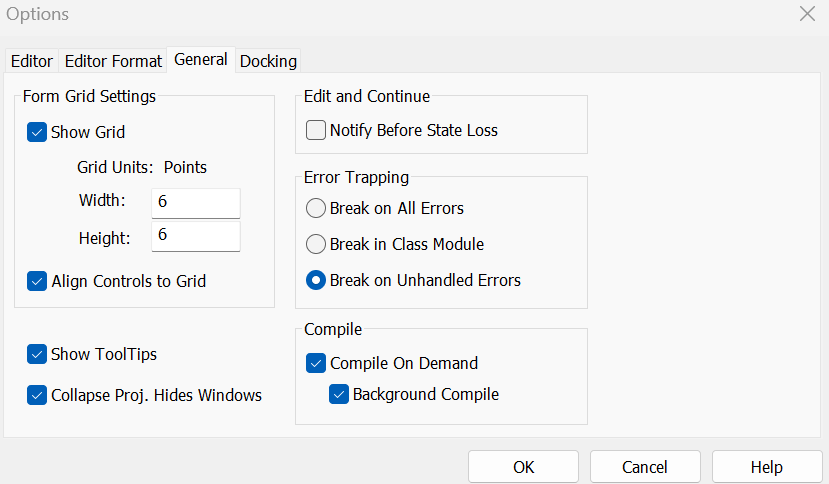Choose Break in Class Module
Viewport: 829px width, 484px height.
pyautogui.click(x=316, y=244)
